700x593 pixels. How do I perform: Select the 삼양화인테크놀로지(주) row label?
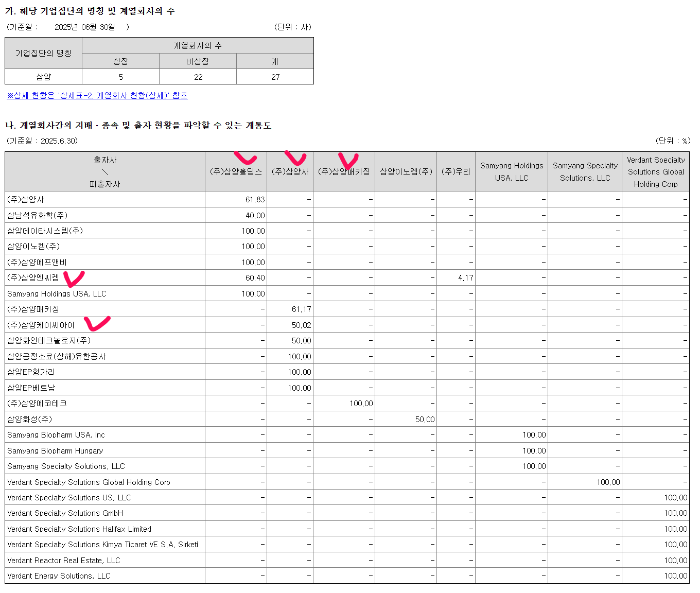point(49,340)
